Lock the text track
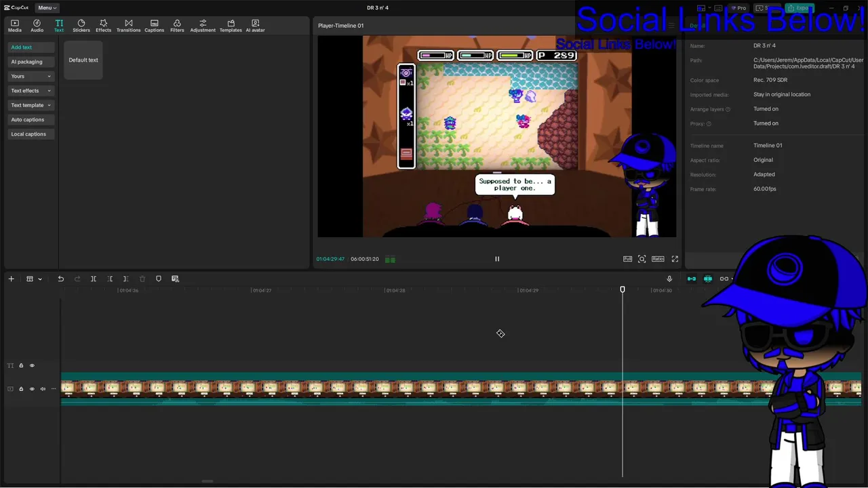The image size is (868, 488). point(21,365)
